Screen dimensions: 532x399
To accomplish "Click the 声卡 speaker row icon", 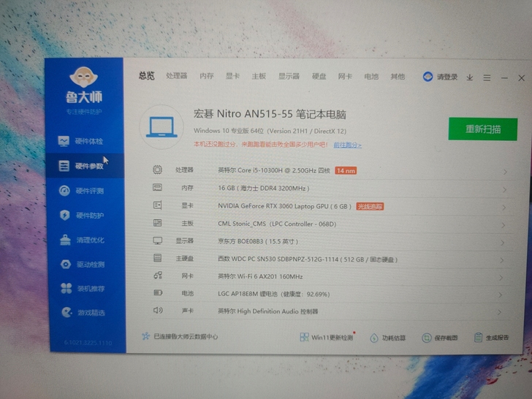I will [158, 310].
